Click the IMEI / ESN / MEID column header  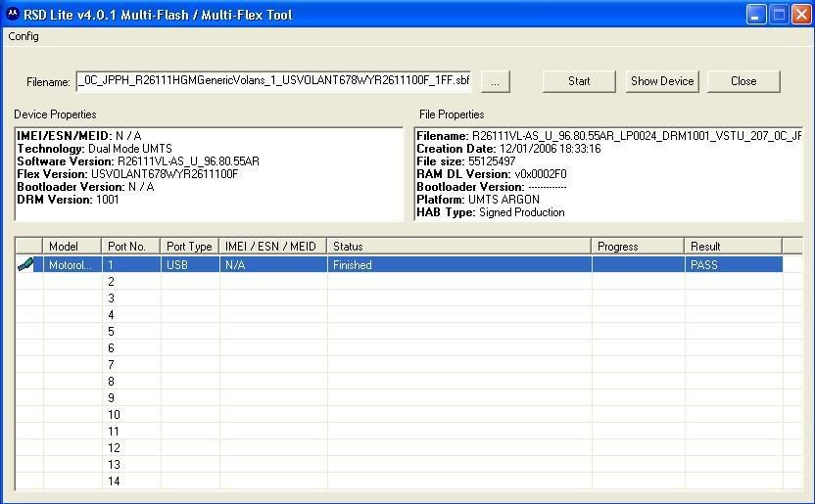tap(273, 246)
